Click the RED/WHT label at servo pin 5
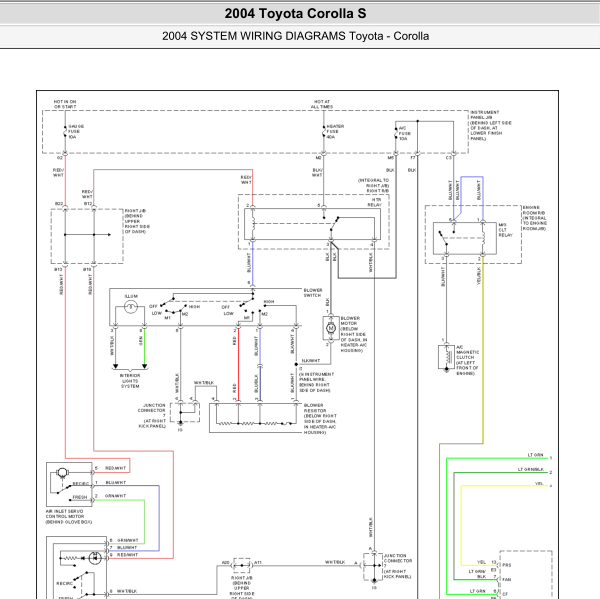Image resolution: width=600 pixels, height=599 pixels. click(116, 468)
